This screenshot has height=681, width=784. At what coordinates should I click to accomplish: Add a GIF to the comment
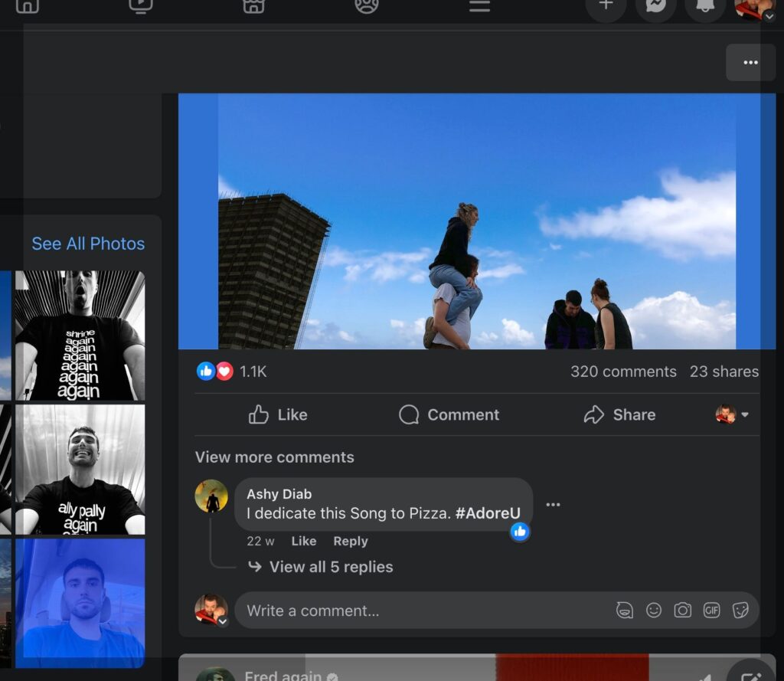click(x=711, y=611)
